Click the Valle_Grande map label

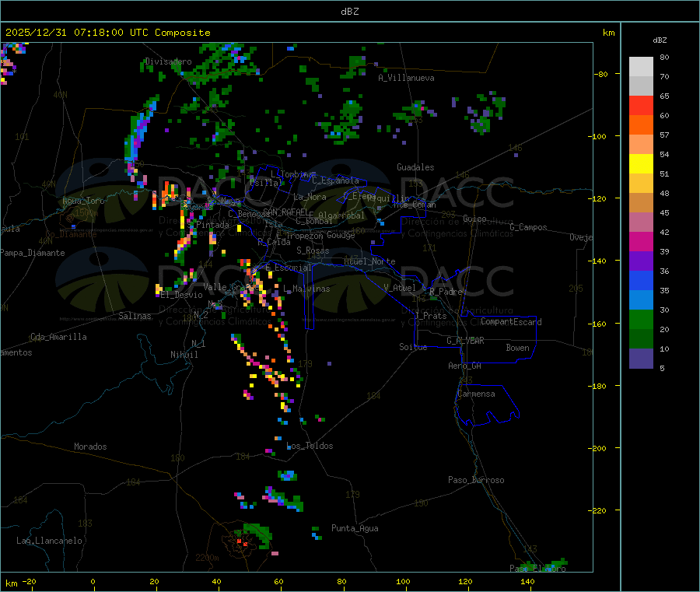[x=232, y=286]
